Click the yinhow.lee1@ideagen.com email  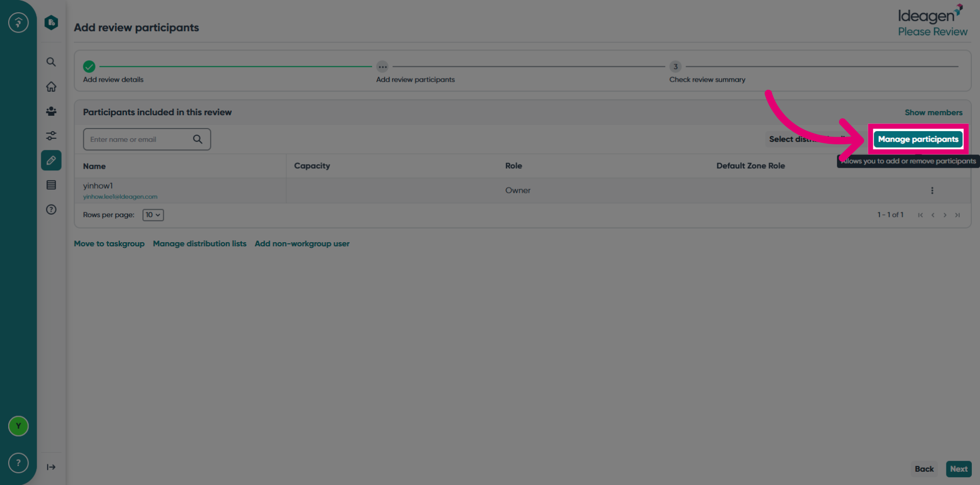click(x=120, y=197)
